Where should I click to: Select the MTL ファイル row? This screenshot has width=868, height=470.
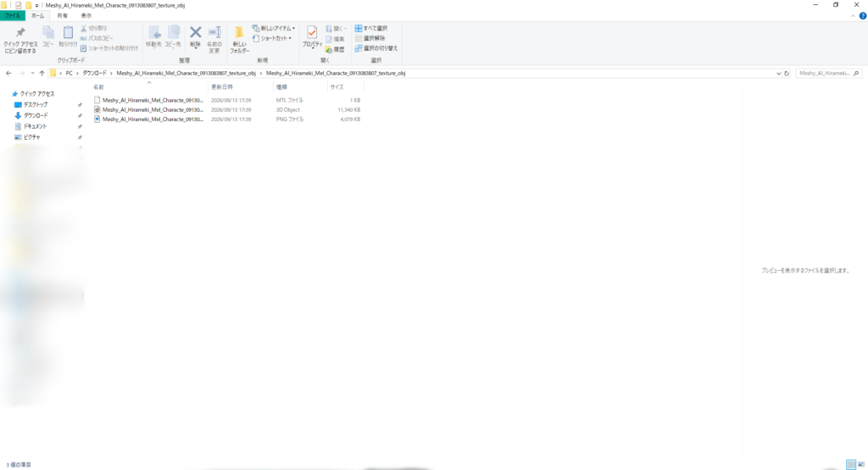(227, 100)
